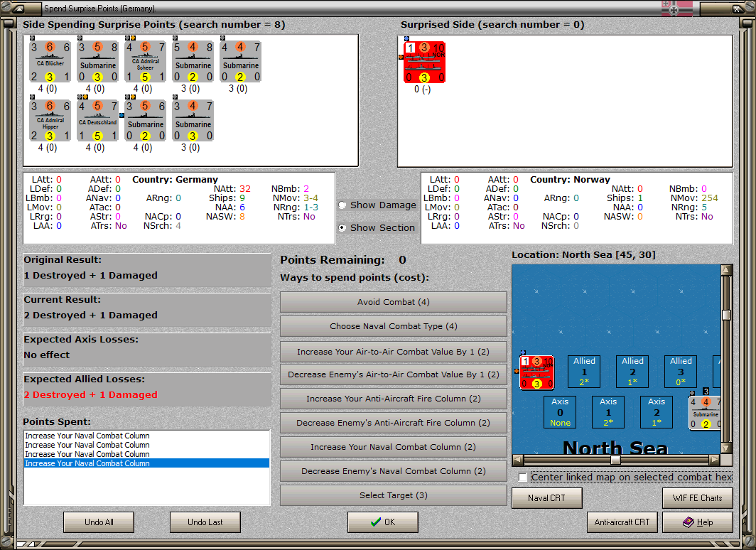Click map vertical scrollbar up arrow
Image resolution: width=756 pixels, height=550 pixels.
(727, 270)
